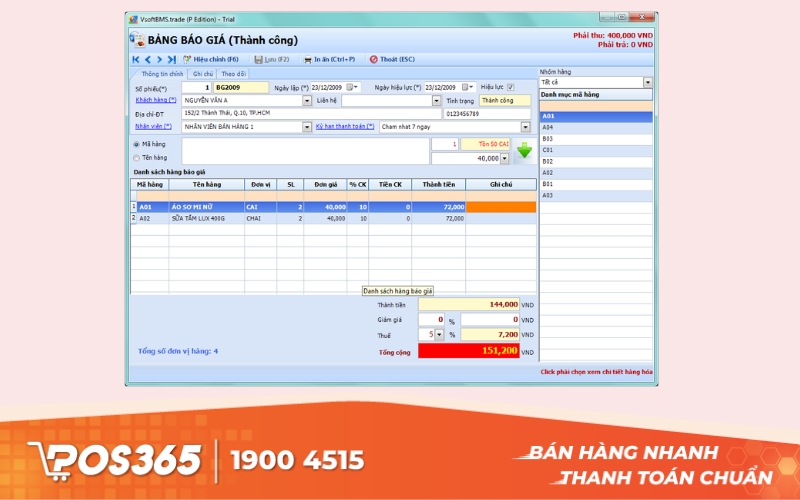Click In ấn (Ctrl+P) print button

(330, 60)
